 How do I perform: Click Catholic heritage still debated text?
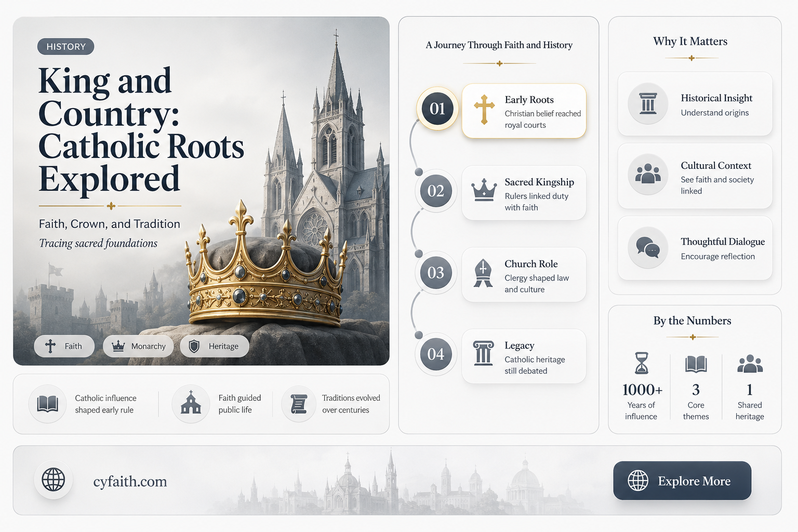tap(535, 365)
